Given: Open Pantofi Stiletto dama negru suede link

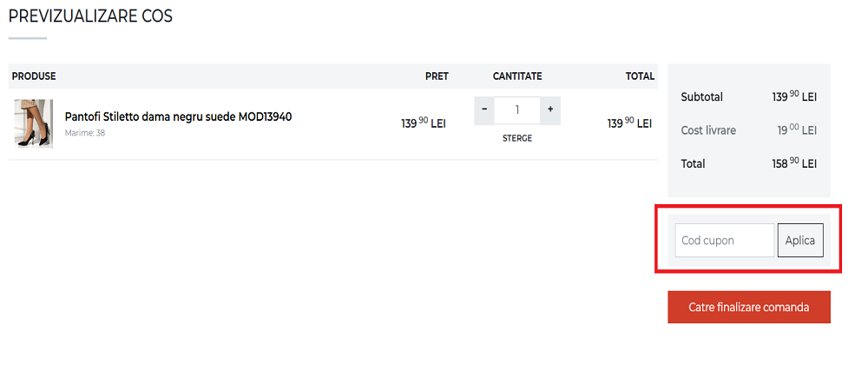Looking at the screenshot, I should tap(178, 116).
